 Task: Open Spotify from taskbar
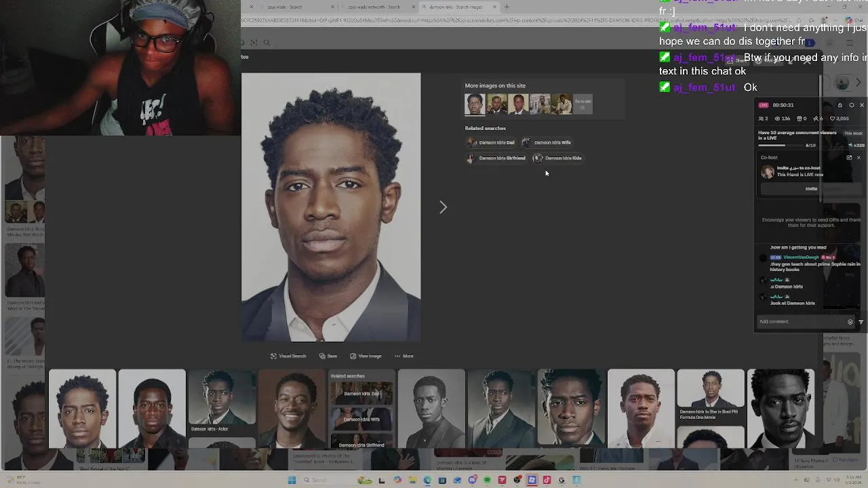(x=487, y=480)
